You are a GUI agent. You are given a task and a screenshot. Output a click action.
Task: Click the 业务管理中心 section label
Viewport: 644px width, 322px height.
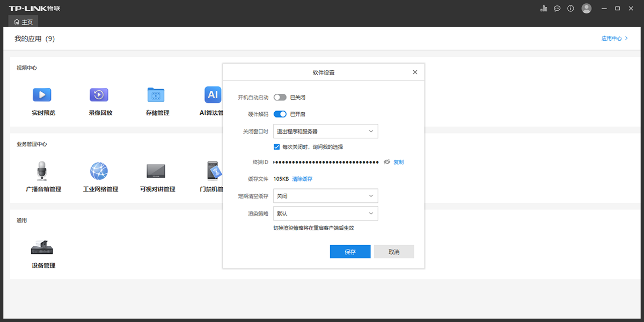(x=32, y=144)
